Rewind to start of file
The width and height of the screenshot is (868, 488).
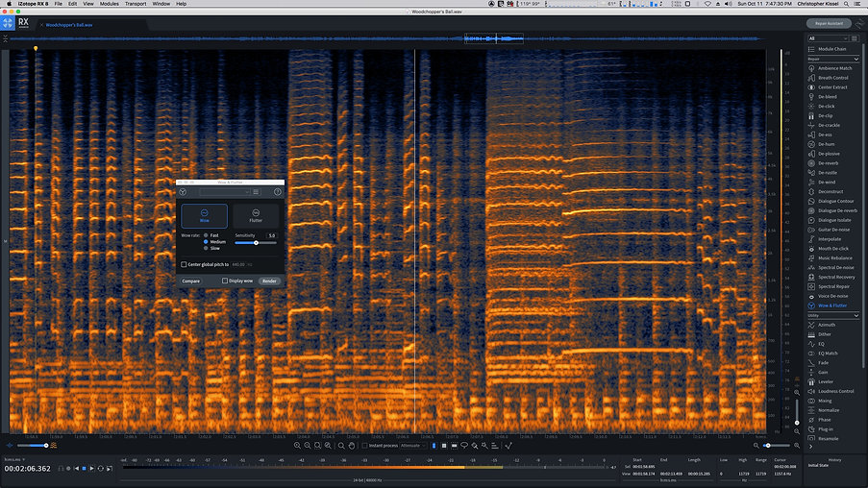[76, 469]
